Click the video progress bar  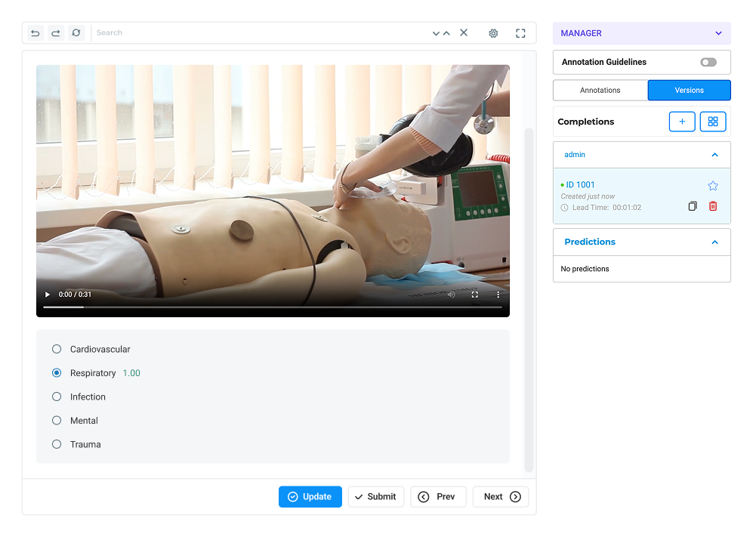(273, 307)
